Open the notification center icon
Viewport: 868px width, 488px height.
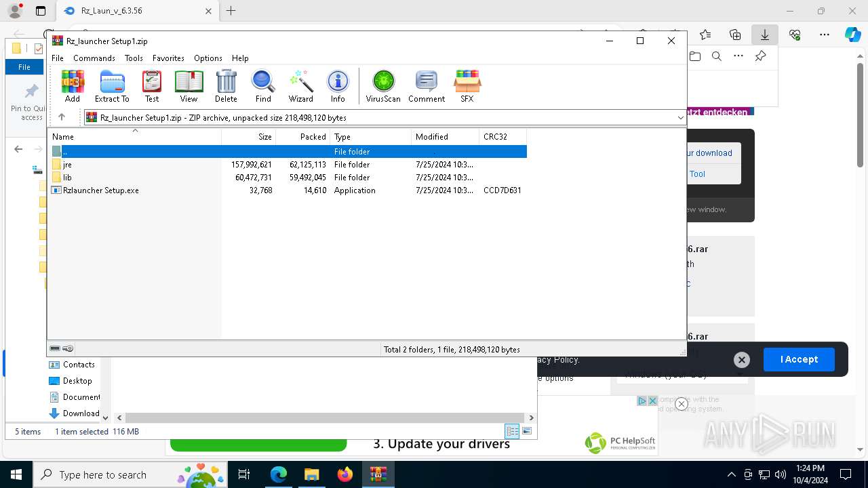[x=846, y=474]
